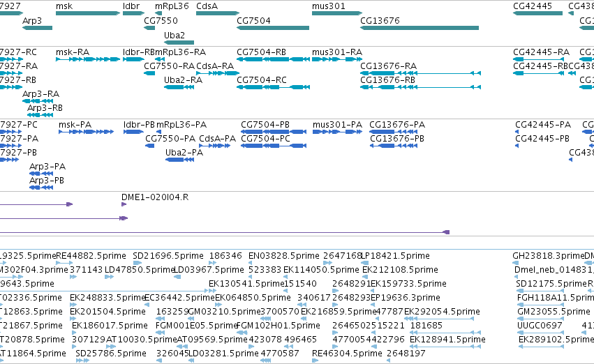
Task: Open EST UUGC0697
Action: pos(540,326)
